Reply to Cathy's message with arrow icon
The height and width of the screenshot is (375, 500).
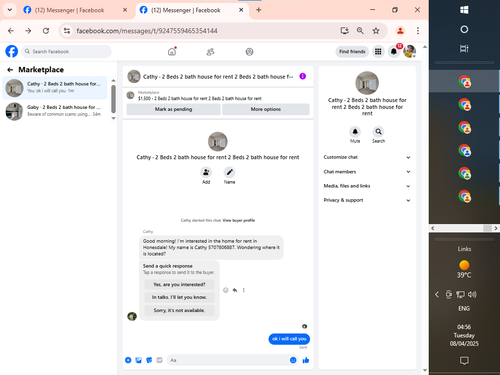click(x=235, y=290)
